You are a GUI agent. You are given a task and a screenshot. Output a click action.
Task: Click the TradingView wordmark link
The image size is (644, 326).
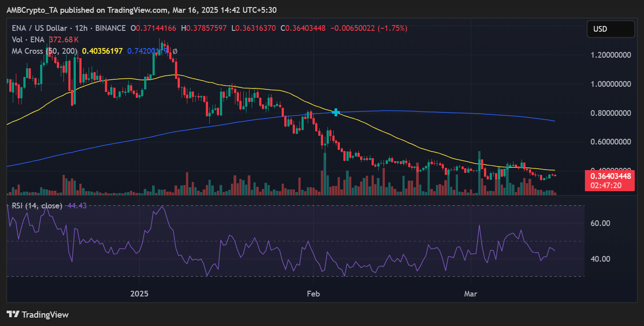coord(45,315)
